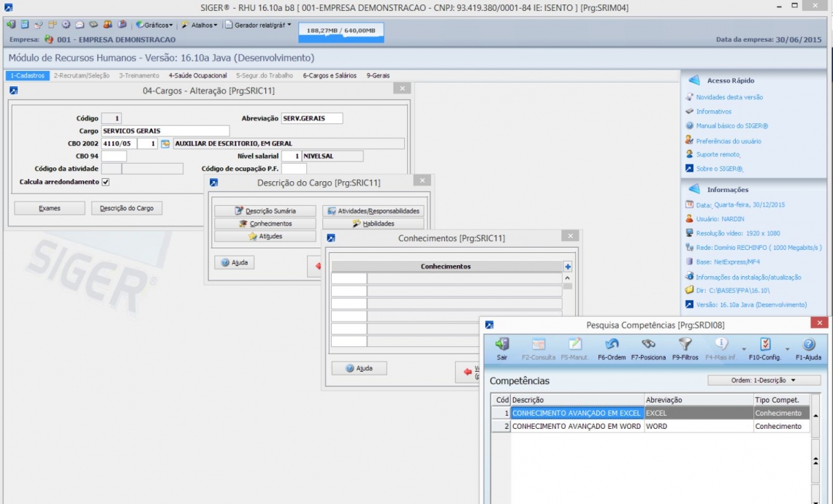The height and width of the screenshot is (504, 833).
Task: Open the Gráficos dropdown menu
Action: tap(155, 25)
